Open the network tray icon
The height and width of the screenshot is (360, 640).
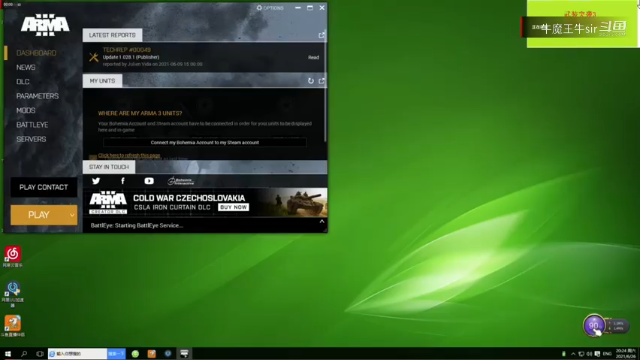[x=581, y=354]
